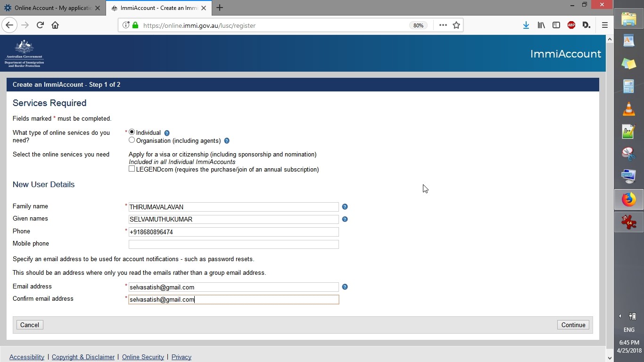Open the Calculator from the taskbar

click(629, 86)
